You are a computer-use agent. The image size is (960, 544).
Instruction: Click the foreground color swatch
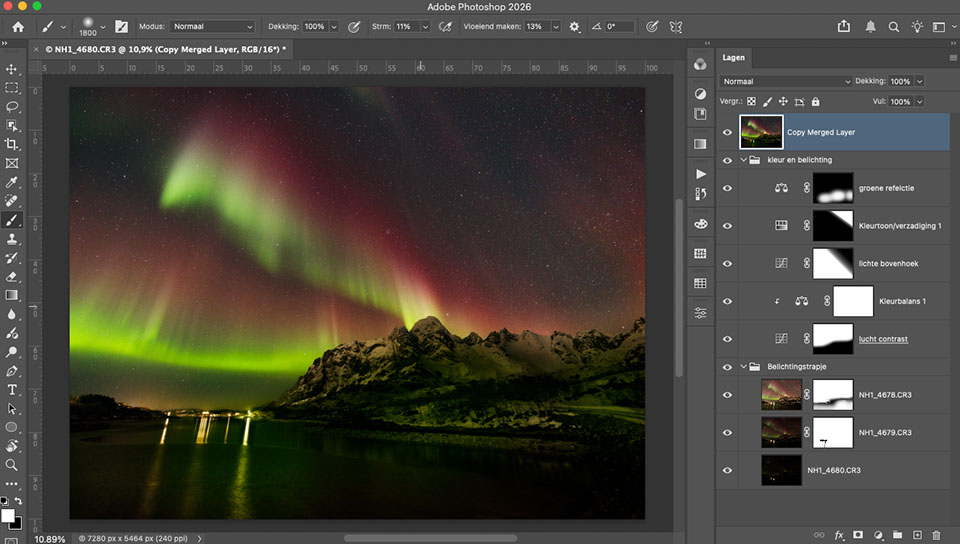click(x=8, y=516)
